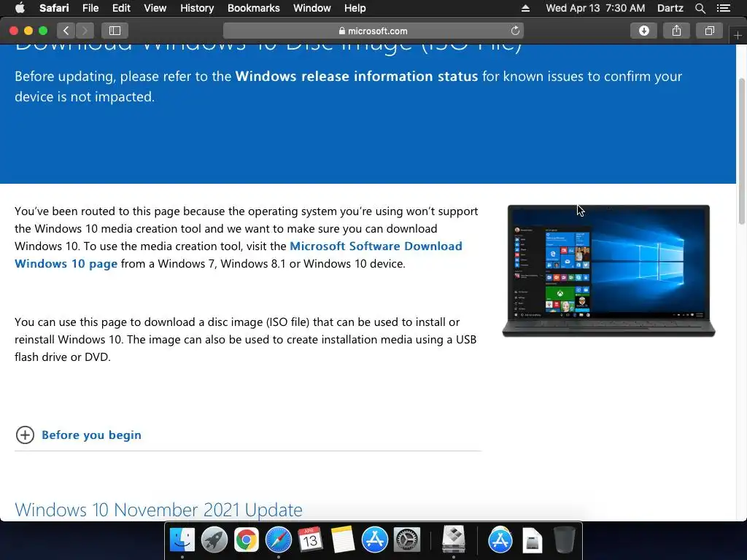Image resolution: width=747 pixels, height=560 pixels.
Task: Open the Applications folder in Dock
Action: coord(500,540)
